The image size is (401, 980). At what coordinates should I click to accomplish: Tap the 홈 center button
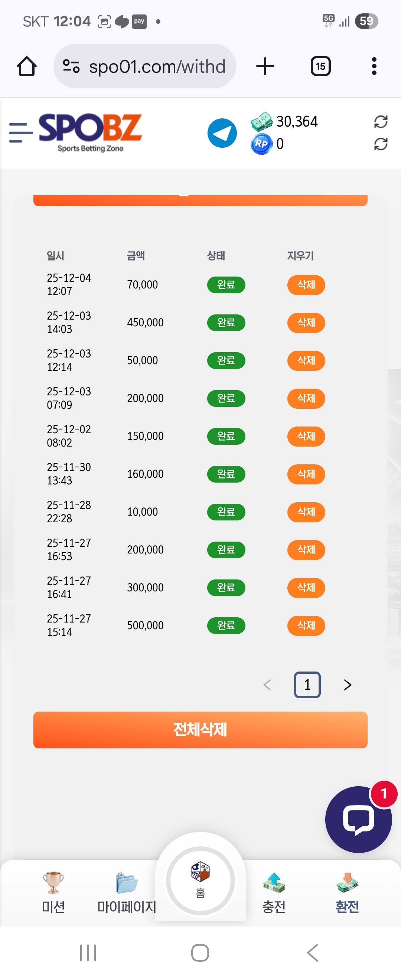coord(200,880)
